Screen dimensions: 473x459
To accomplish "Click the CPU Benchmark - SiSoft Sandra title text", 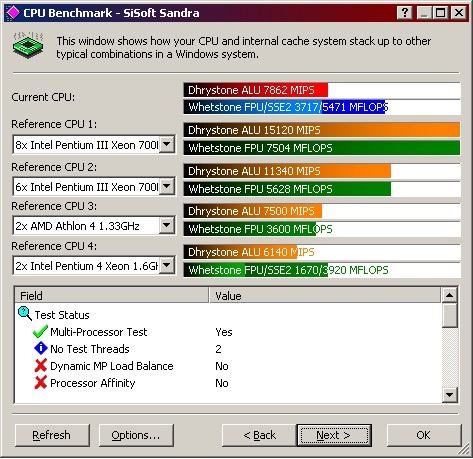I will [111, 13].
